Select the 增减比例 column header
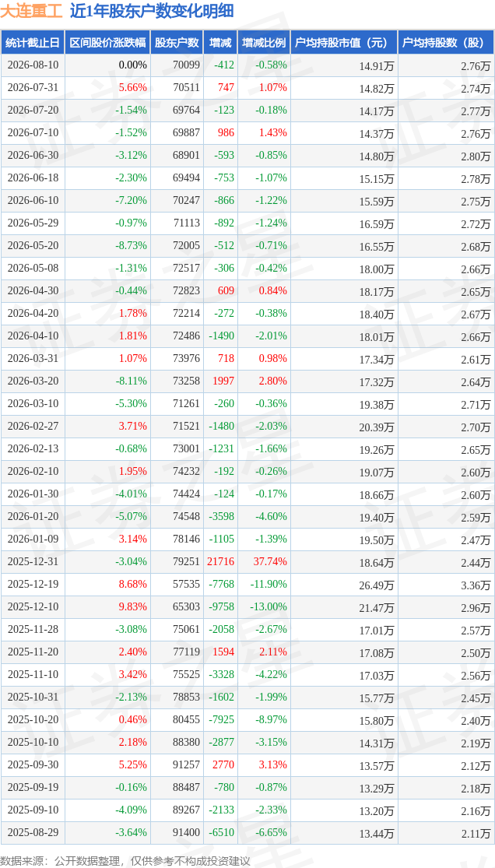The width and height of the screenshot is (495, 868). point(264,43)
